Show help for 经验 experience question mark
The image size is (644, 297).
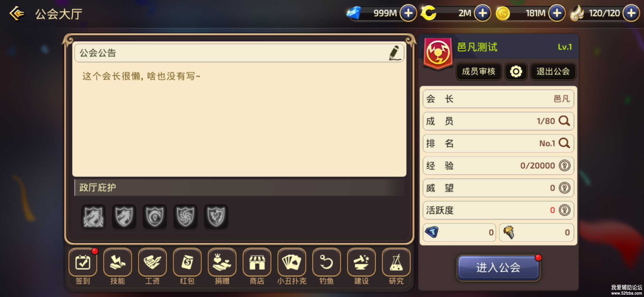565,166
